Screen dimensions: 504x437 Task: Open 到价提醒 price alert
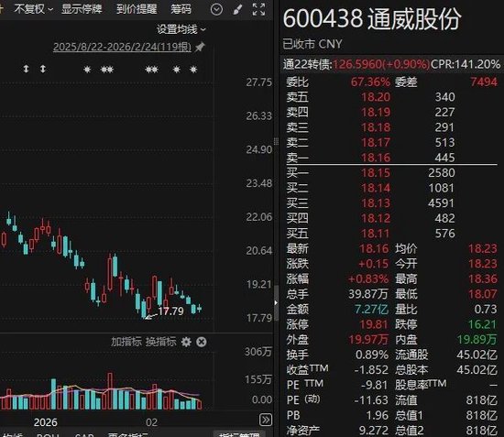click(x=137, y=9)
